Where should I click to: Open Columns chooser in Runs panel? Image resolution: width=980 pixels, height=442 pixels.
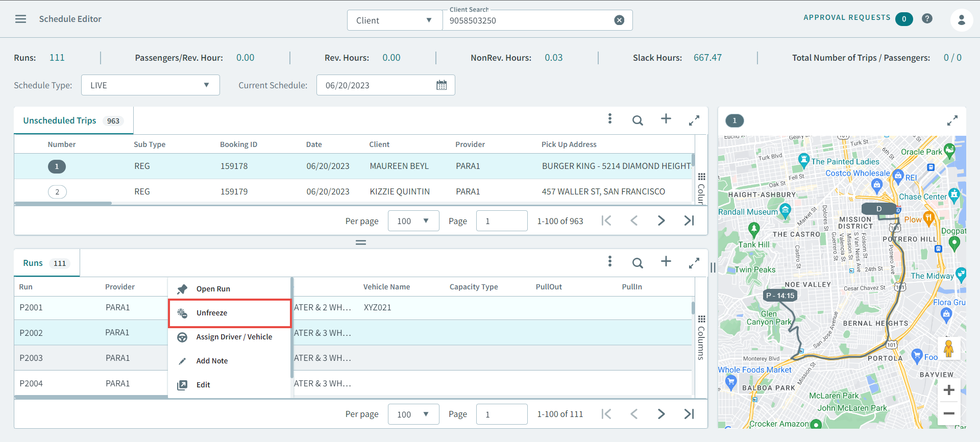pyautogui.click(x=701, y=337)
